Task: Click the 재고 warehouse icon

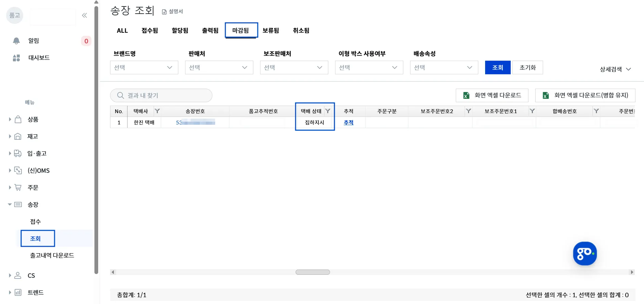Action: tap(18, 136)
